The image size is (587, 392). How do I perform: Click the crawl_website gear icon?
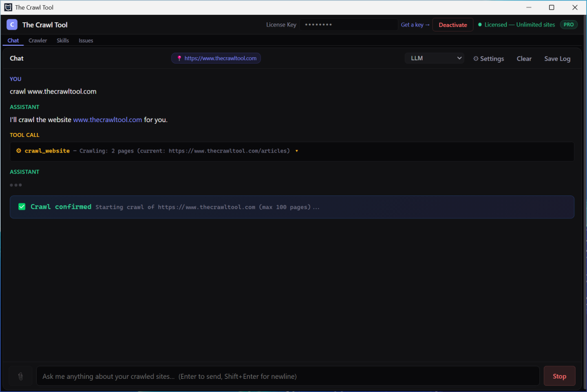click(18, 151)
